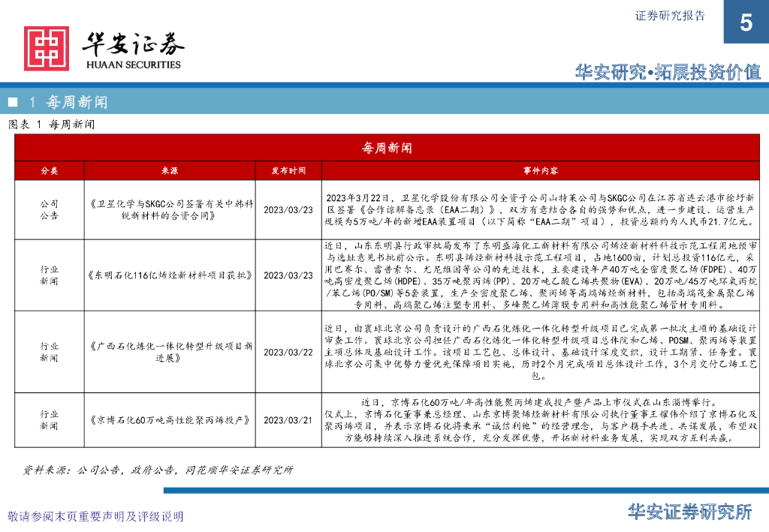
Task: Click the section heading 1 每周新闻
Action: (68, 102)
